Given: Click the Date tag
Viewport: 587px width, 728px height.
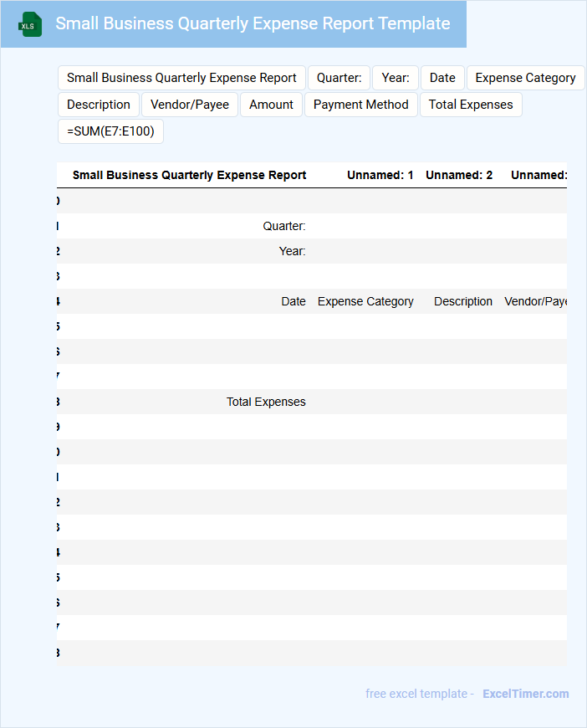Looking at the screenshot, I should coord(442,78).
